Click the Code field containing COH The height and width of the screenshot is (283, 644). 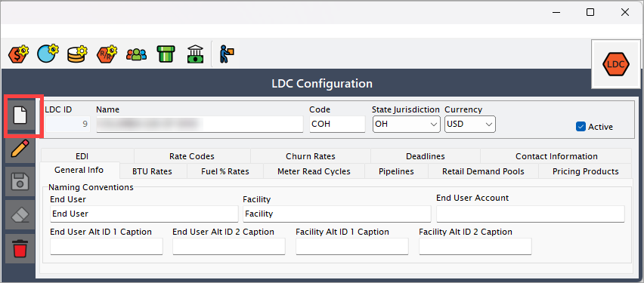point(337,125)
